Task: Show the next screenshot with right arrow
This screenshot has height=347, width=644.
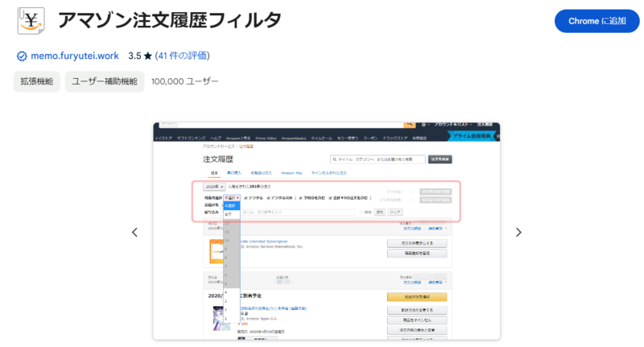Action: tap(518, 233)
